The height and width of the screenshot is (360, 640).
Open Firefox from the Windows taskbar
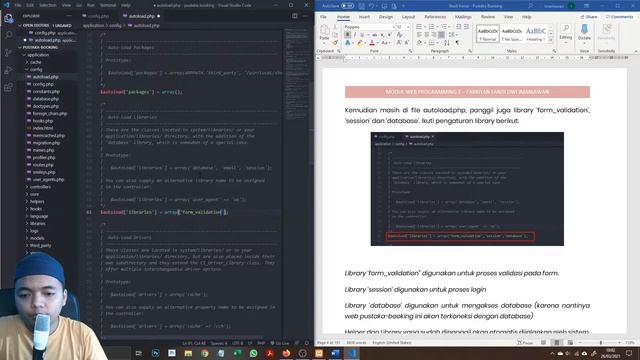pos(286,353)
